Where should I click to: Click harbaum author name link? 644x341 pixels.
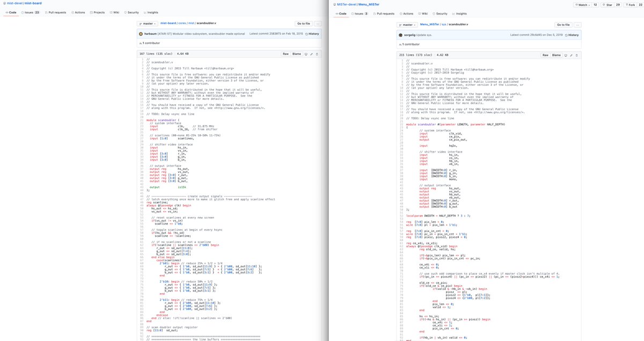pos(150,34)
